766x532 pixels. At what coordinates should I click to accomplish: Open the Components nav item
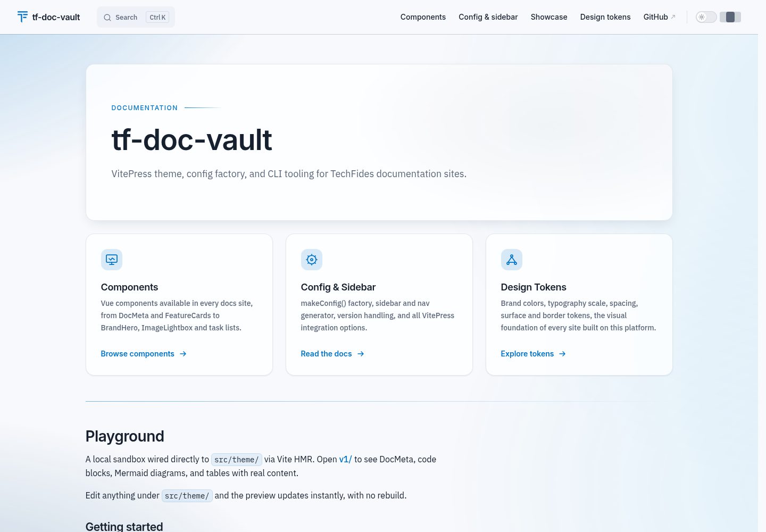[423, 17]
